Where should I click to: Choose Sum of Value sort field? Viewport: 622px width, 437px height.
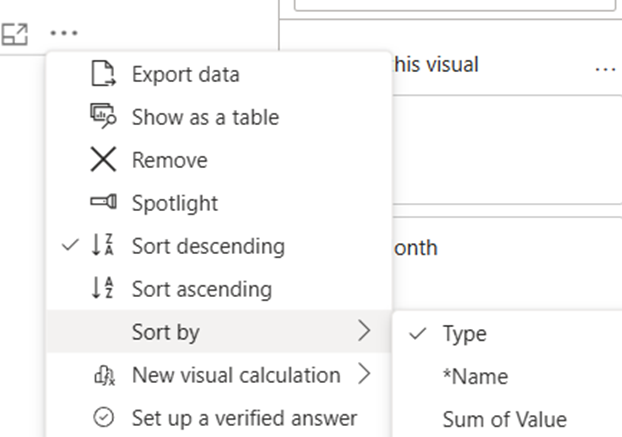point(504,420)
